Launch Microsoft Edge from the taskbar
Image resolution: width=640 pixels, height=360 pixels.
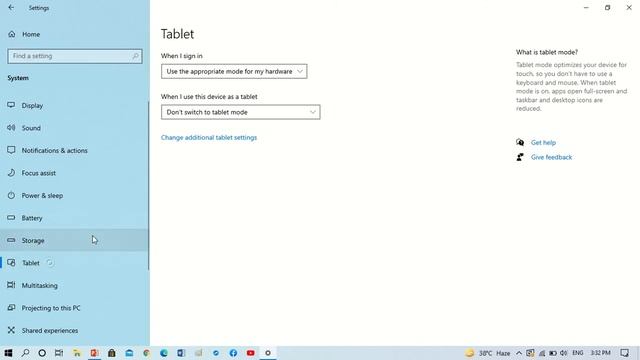[x=164, y=353]
